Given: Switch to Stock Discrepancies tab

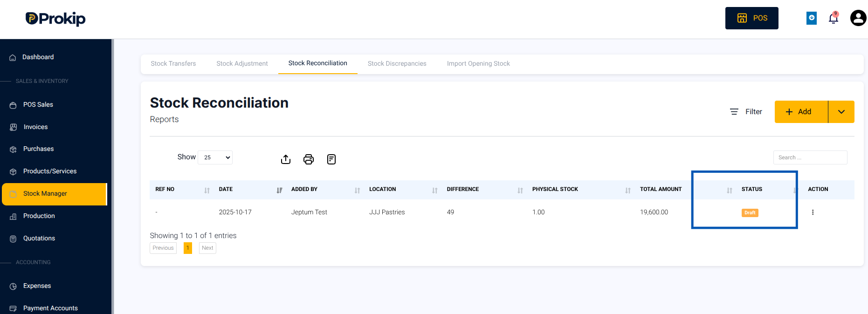Looking at the screenshot, I should 397,63.
